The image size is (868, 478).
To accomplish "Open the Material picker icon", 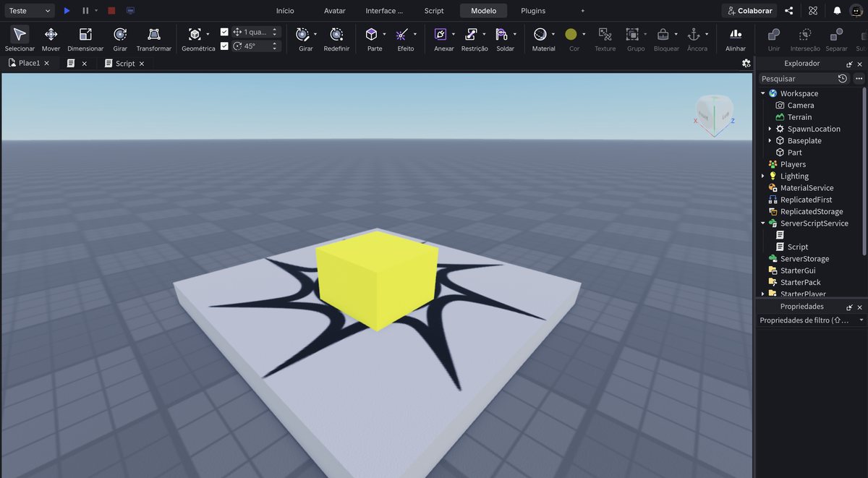I will pos(540,34).
